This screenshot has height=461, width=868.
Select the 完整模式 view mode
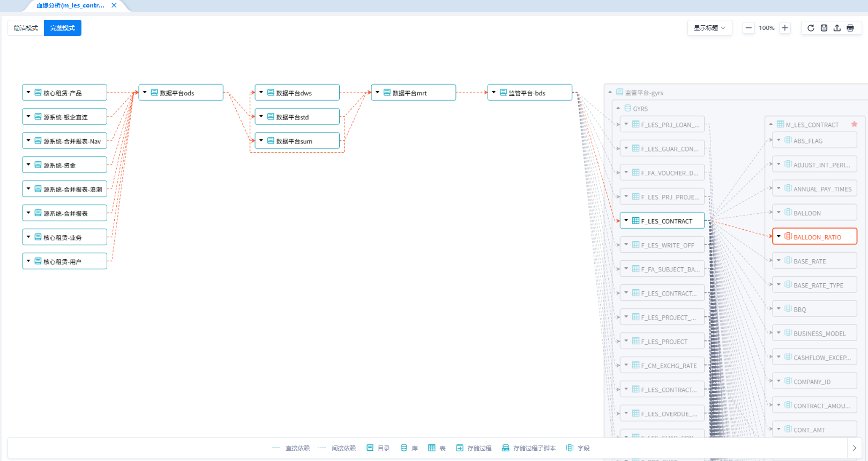[63, 28]
